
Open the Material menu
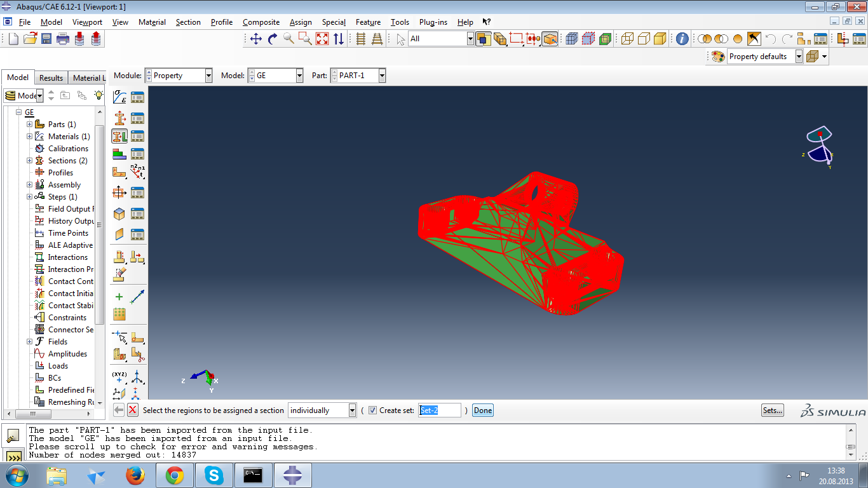[x=152, y=22]
